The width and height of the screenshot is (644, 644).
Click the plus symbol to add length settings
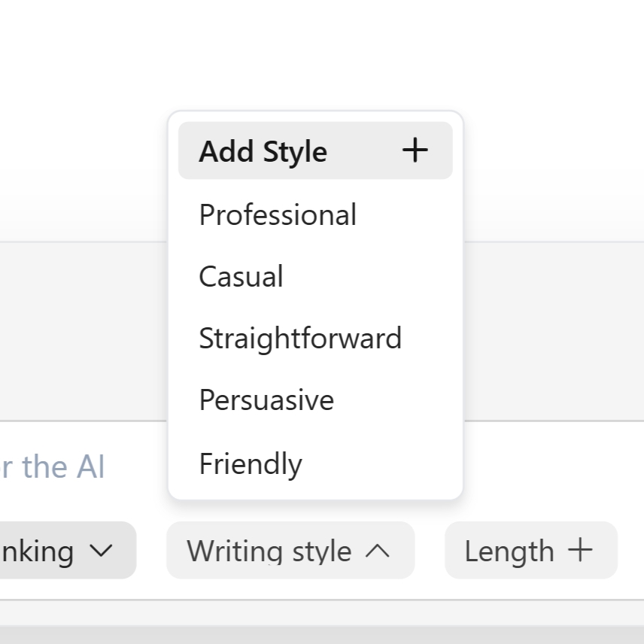tap(579, 551)
